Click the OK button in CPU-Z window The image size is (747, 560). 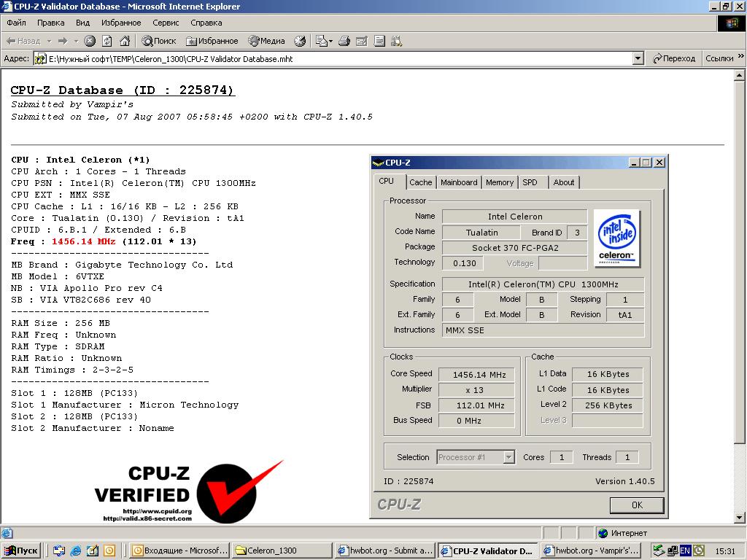pos(636,505)
